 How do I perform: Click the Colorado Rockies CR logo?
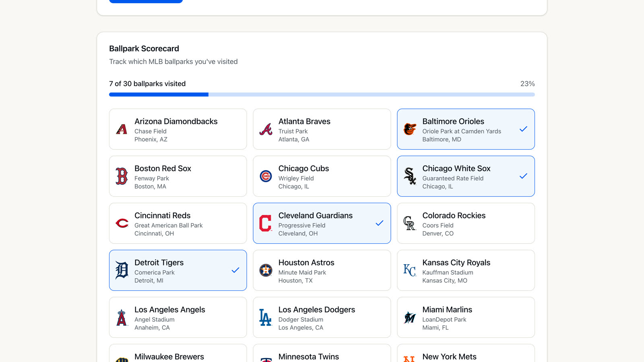point(409,223)
